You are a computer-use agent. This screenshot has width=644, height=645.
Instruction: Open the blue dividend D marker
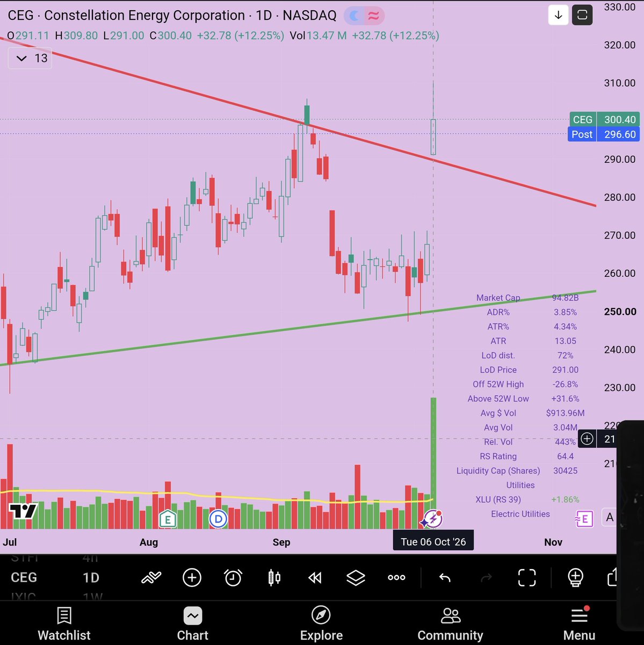point(218,519)
